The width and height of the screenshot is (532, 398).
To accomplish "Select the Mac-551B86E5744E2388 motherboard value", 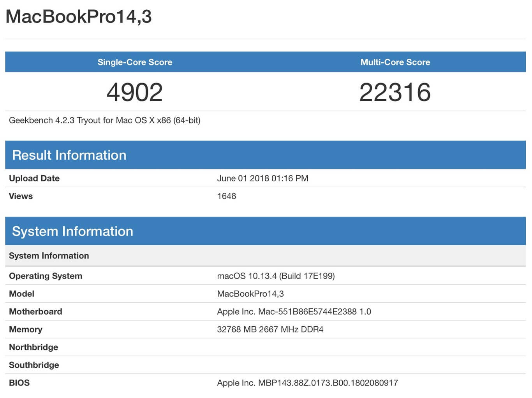I will click(294, 312).
